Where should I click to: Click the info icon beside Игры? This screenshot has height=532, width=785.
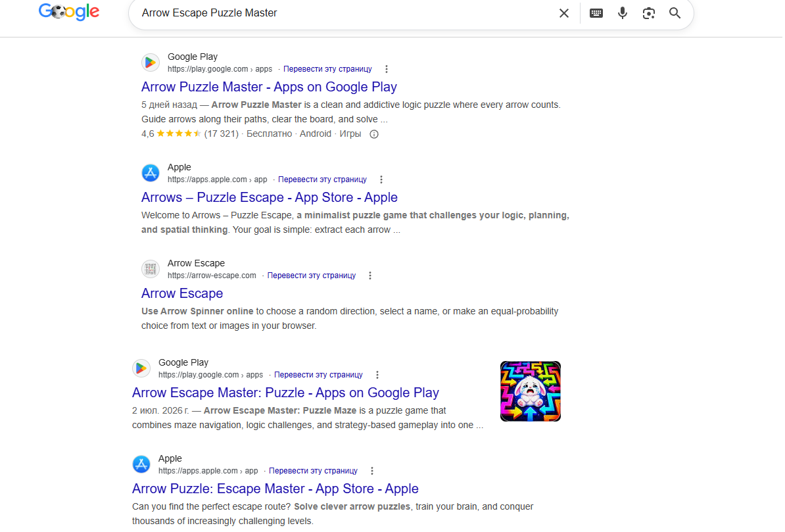pos(375,134)
